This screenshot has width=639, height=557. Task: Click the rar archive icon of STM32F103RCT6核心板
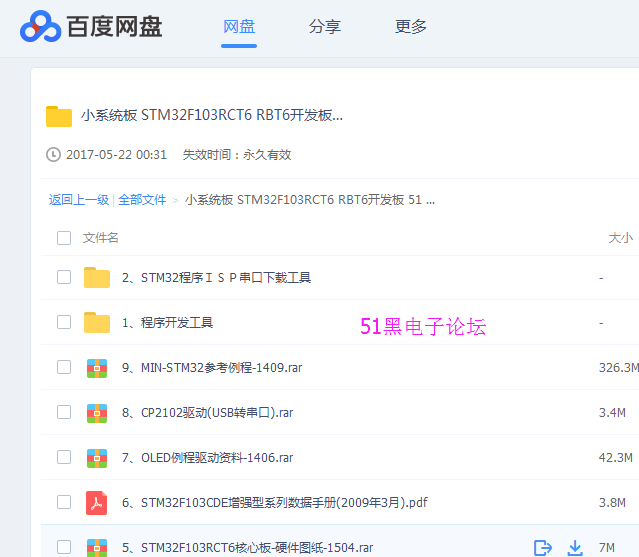pyautogui.click(x=97, y=548)
